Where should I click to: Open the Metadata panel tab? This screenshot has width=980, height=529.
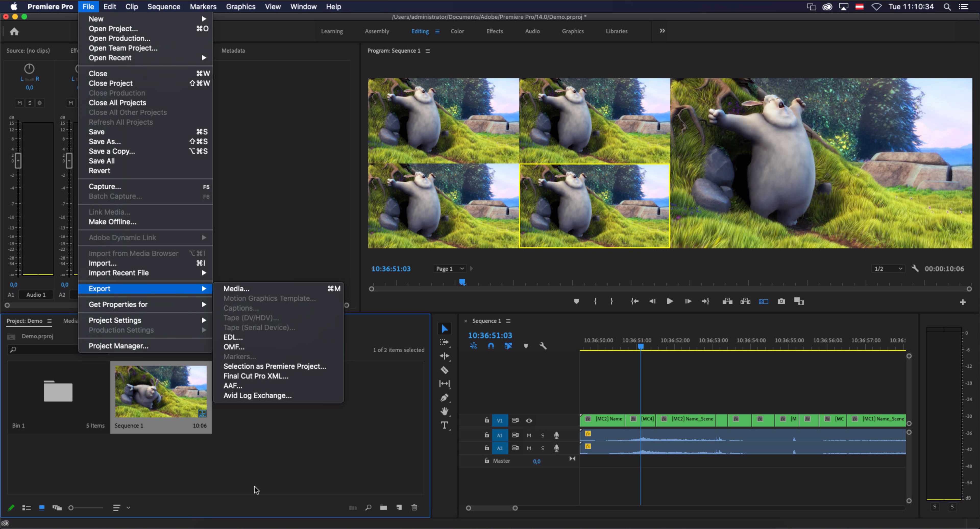click(233, 50)
